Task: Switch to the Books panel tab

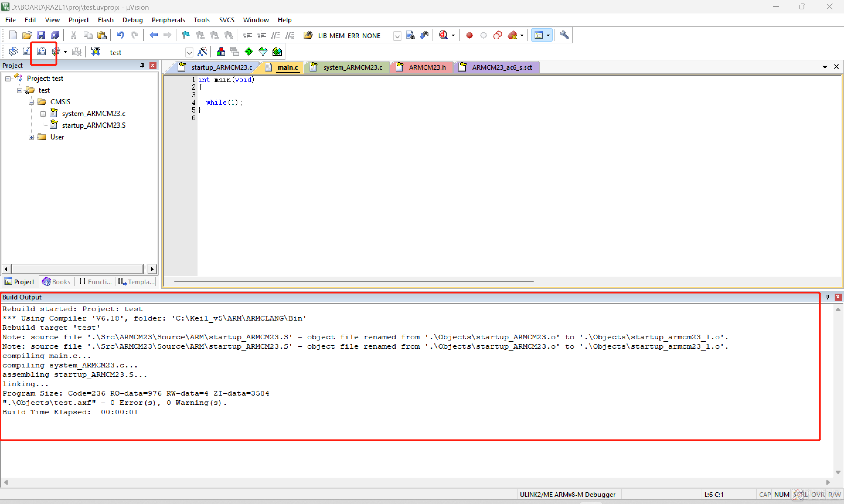Action: 56,282
